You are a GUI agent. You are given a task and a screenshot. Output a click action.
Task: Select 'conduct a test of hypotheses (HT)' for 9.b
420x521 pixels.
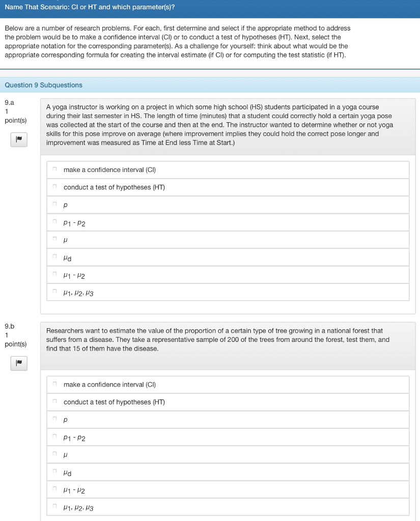pyautogui.click(x=54, y=400)
